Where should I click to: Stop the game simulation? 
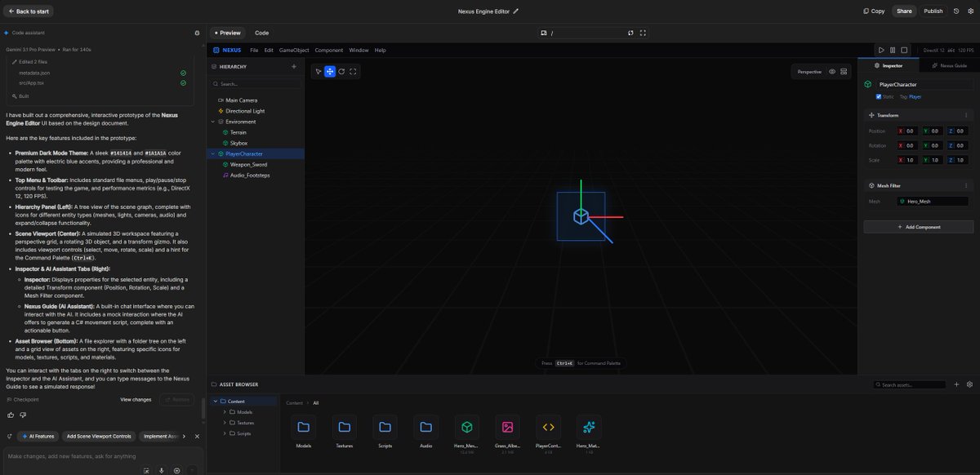tap(904, 50)
